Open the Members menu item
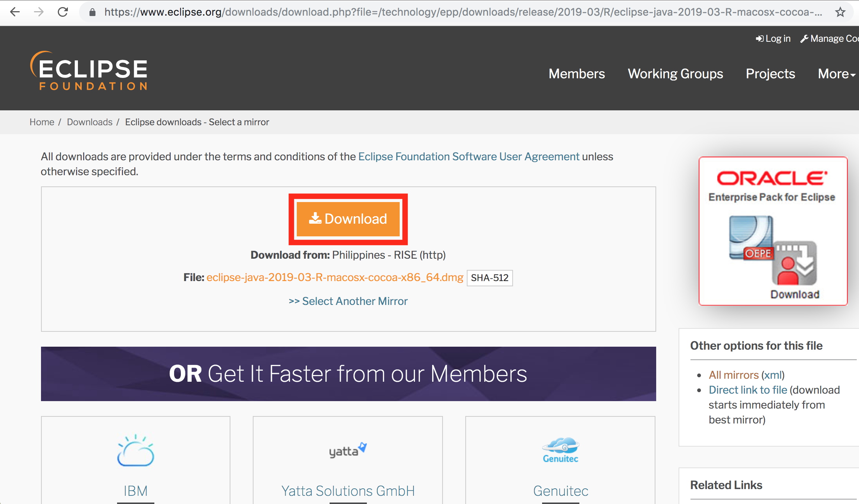859x504 pixels. [x=577, y=74]
